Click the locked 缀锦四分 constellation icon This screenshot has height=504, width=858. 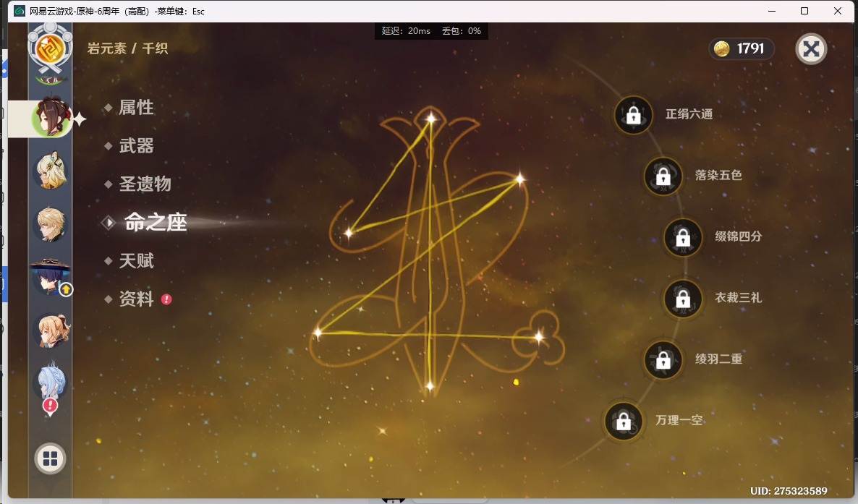pyautogui.click(x=683, y=237)
